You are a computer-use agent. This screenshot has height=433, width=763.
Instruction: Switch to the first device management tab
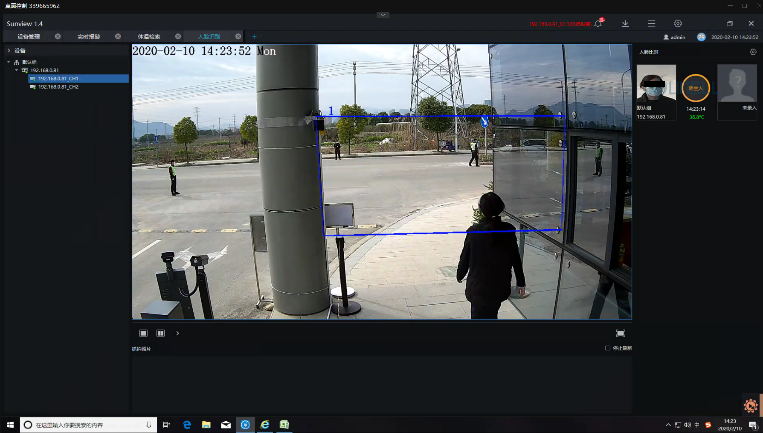coord(28,37)
